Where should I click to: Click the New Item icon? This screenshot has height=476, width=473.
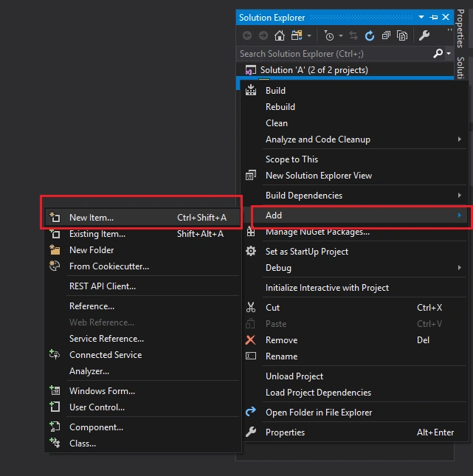(55, 217)
